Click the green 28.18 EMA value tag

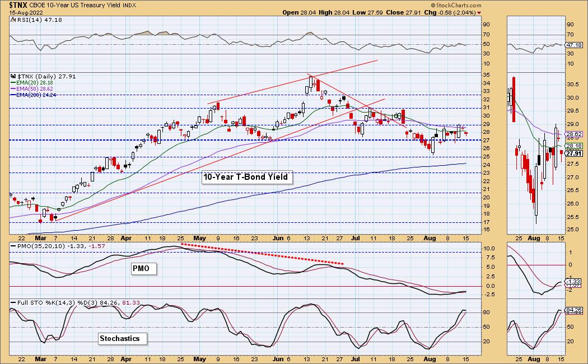click(574, 146)
